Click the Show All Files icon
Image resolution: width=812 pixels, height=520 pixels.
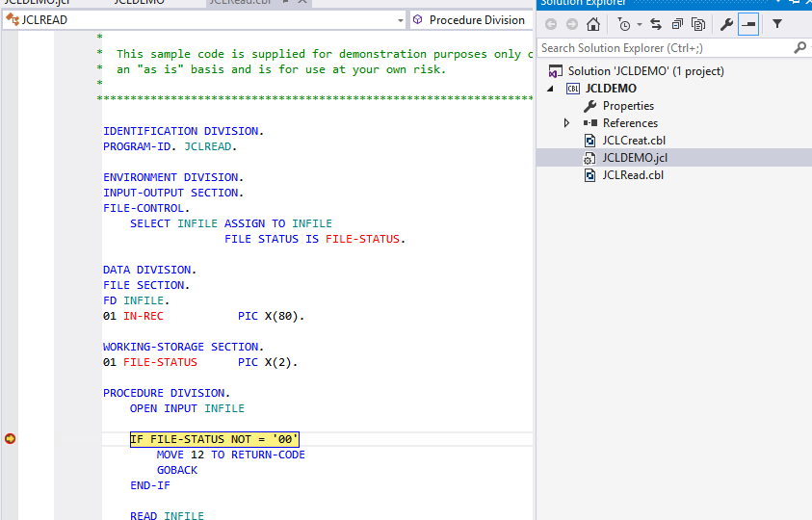tap(698, 24)
